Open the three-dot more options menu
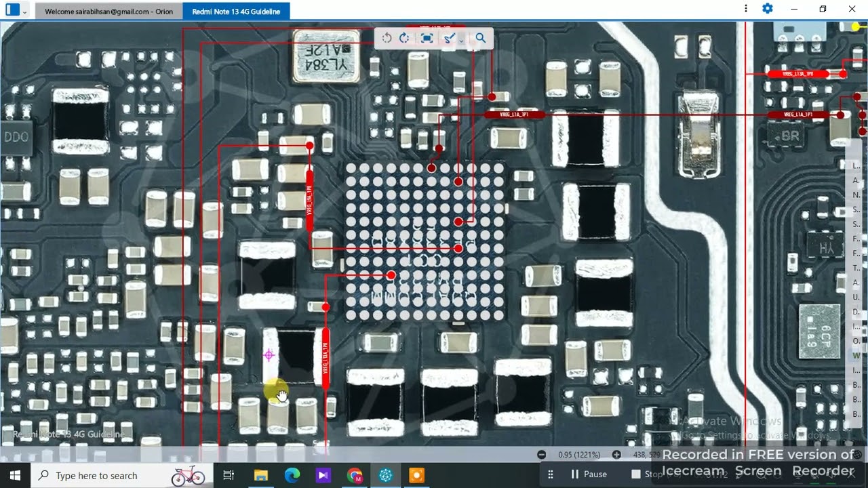Image resolution: width=868 pixels, height=488 pixels. click(x=746, y=9)
